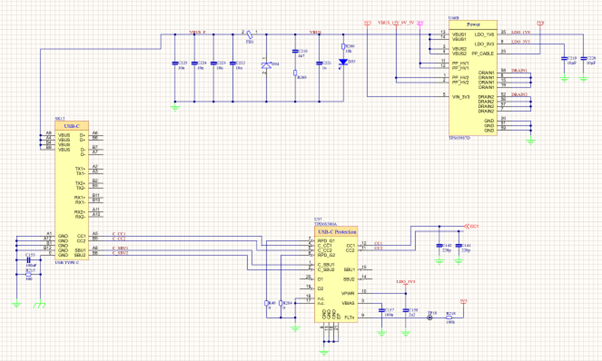Click the LDO_3V3 power port above VPWR
Image resolution: width=602 pixels, height=361 pixels.
[x=406, y=282]
